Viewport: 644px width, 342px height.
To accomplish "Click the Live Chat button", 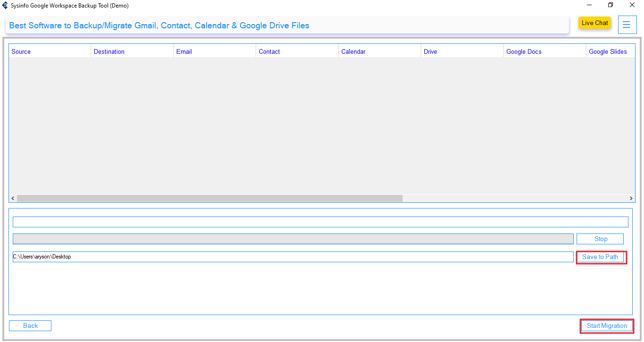I will tap(594, 23).
